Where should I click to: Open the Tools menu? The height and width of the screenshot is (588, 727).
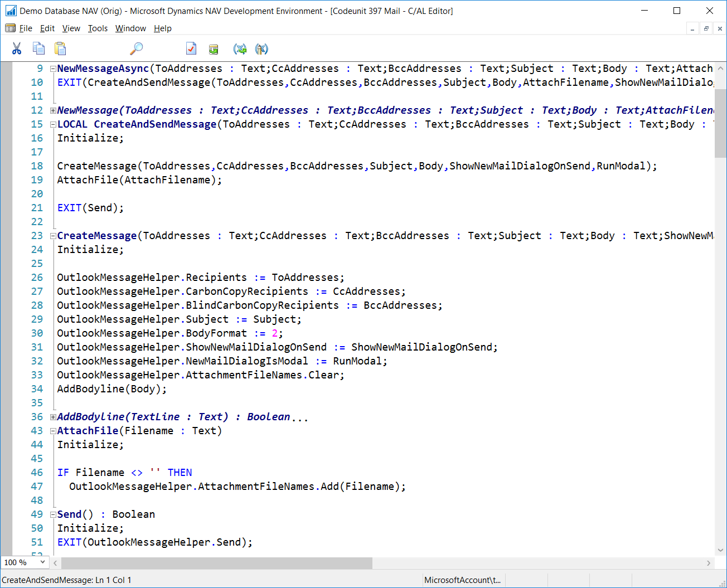coord(98,28)
